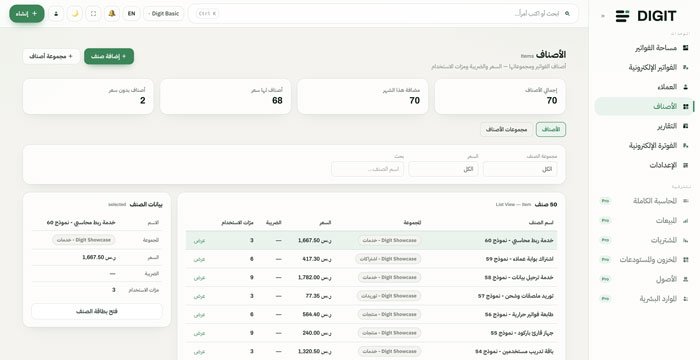Click the full accounting icon (المحاسبة الكاملة)
The height and width of the screenshot is (360, 700).
click(x=686, y=201)
